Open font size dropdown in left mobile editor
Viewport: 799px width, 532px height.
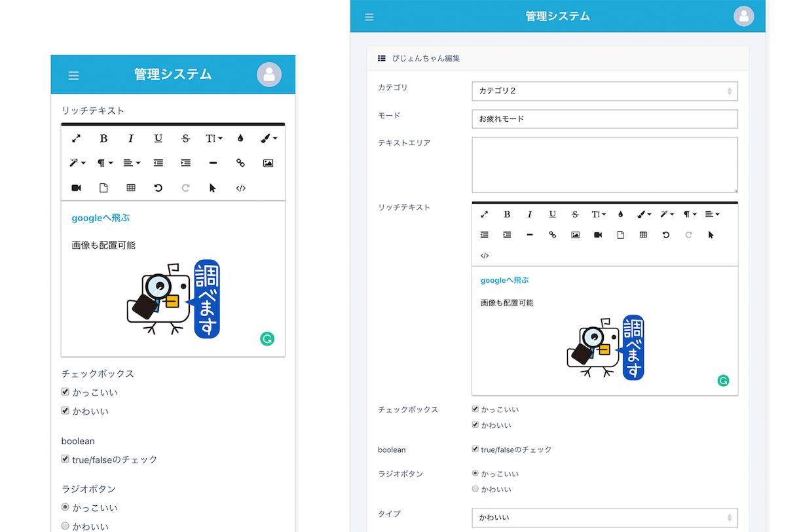214,138
